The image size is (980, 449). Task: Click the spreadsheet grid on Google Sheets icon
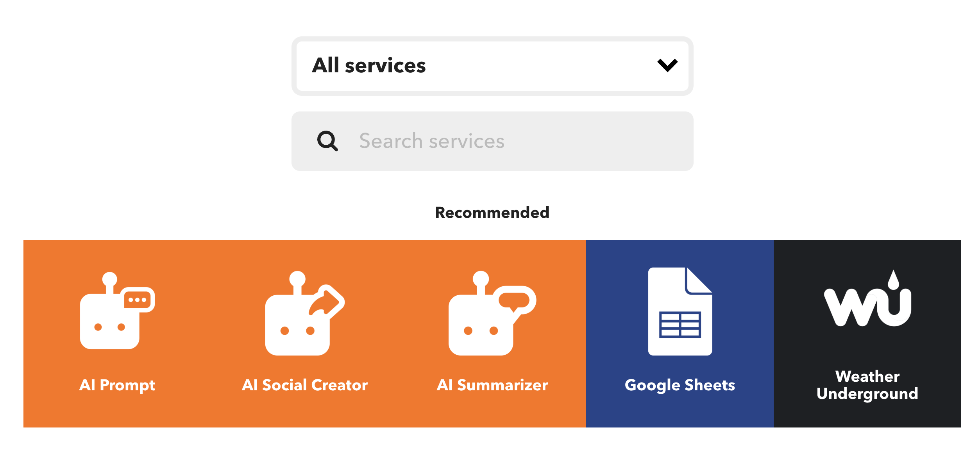click(680, 325)
